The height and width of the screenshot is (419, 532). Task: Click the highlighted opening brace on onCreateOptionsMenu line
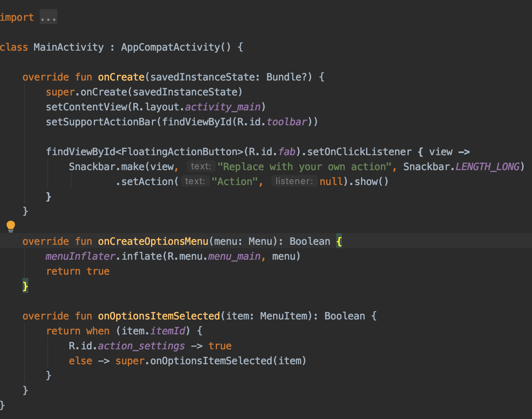(339, 241)
